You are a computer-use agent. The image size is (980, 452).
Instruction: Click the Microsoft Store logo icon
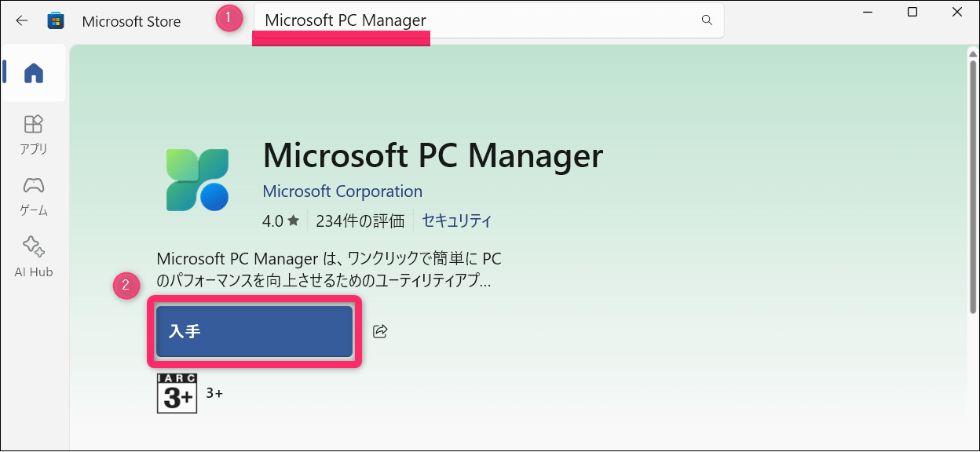click(56, 21)
